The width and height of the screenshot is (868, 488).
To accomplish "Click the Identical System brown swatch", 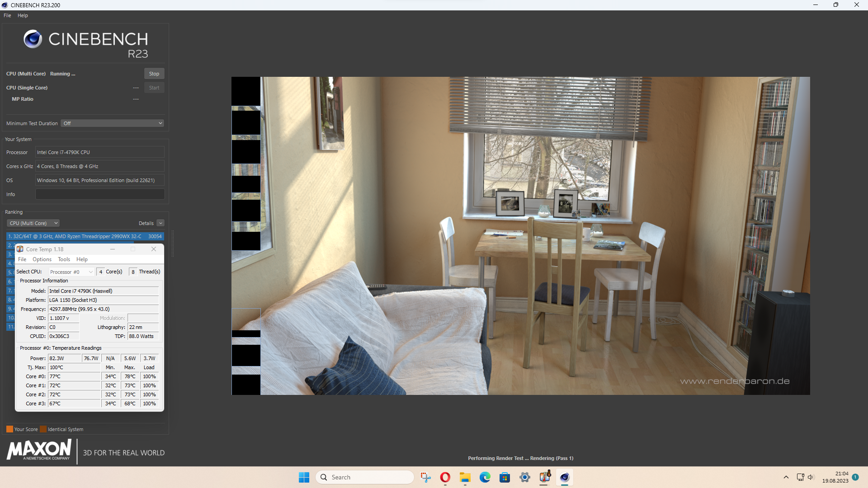I will (43, 429).
